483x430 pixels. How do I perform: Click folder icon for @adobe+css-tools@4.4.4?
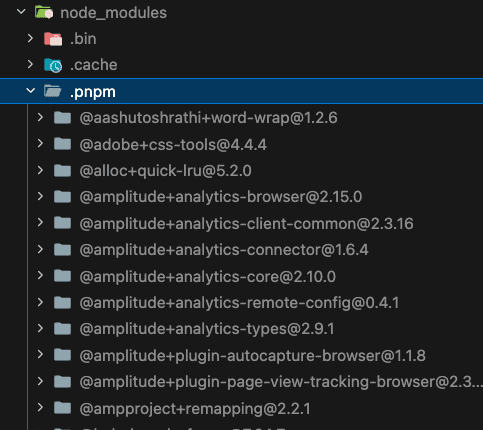click(62, 144)
